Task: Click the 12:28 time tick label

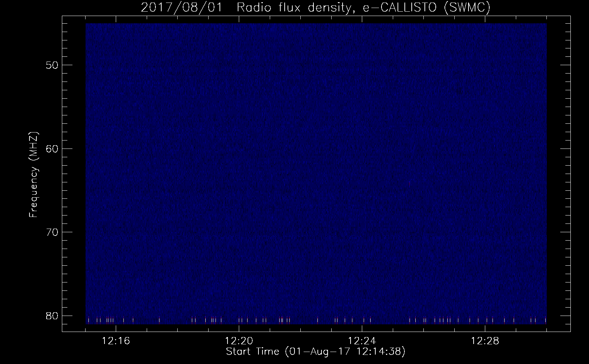Action: coord(485,341)
